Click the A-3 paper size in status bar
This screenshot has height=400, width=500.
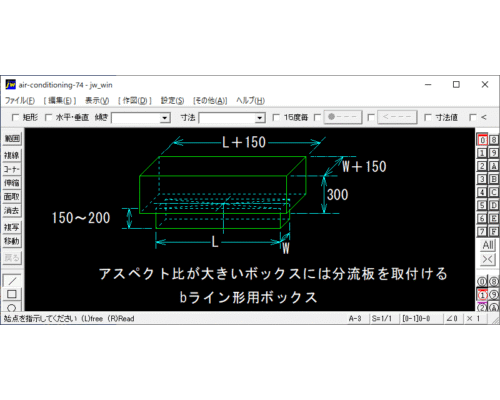[x=355, y=319]
